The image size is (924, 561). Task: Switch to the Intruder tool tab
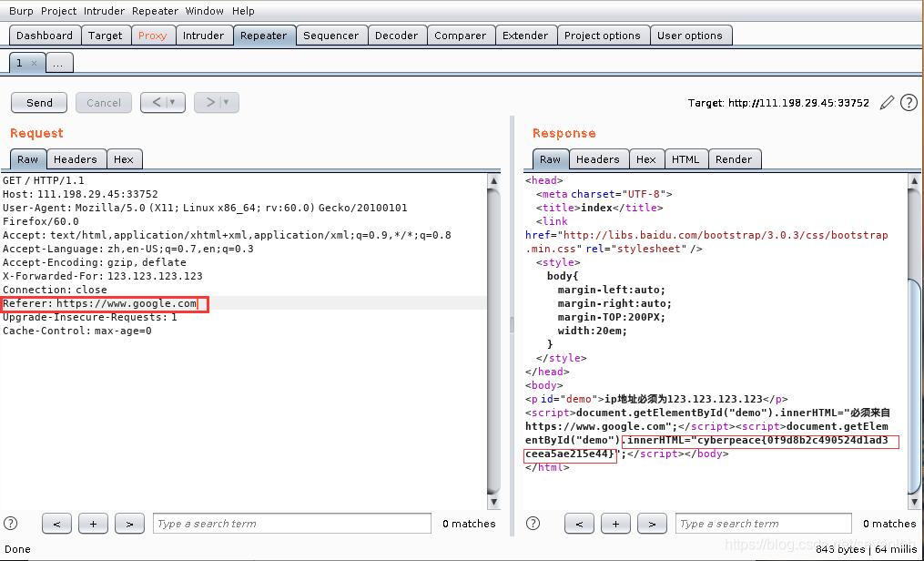(203, 36)
